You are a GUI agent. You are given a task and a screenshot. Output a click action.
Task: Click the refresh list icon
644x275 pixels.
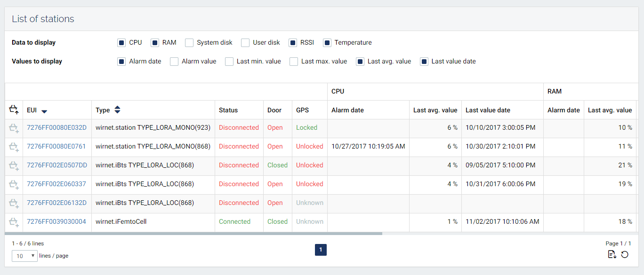(x=625, y=254)
